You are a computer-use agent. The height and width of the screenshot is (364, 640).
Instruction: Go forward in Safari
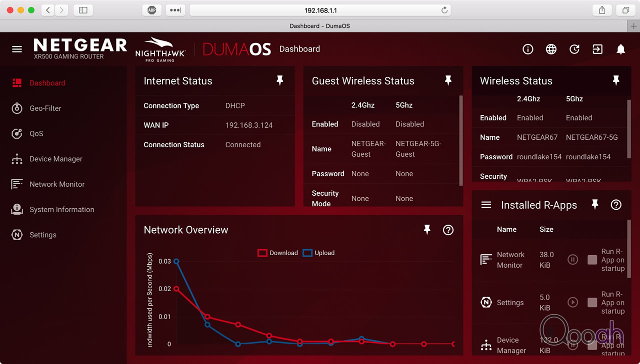[61, 10]
